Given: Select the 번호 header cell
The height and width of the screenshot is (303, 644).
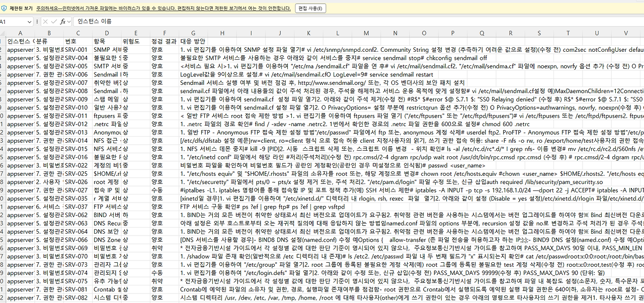Looking at the screenshot, I should (x=78, y=41).
